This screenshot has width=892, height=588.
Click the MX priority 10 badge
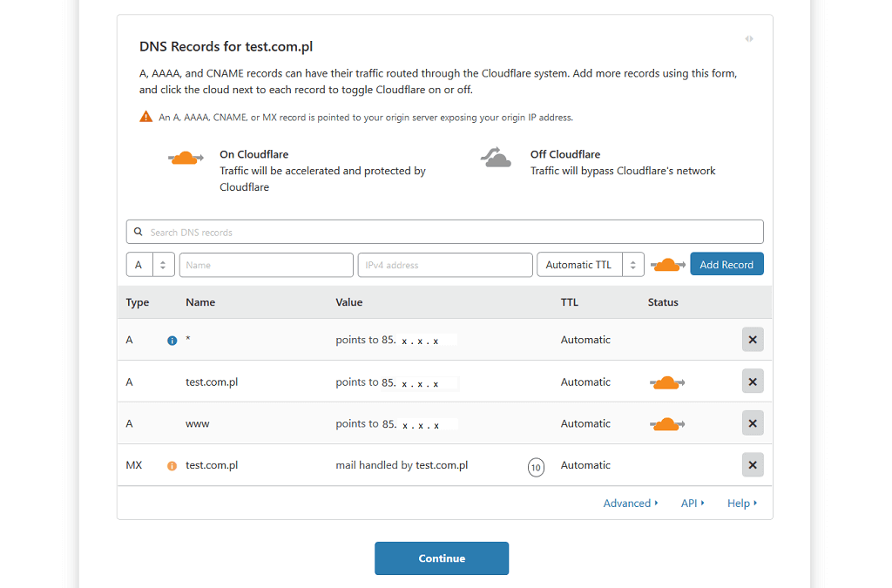tap(536, 468)
